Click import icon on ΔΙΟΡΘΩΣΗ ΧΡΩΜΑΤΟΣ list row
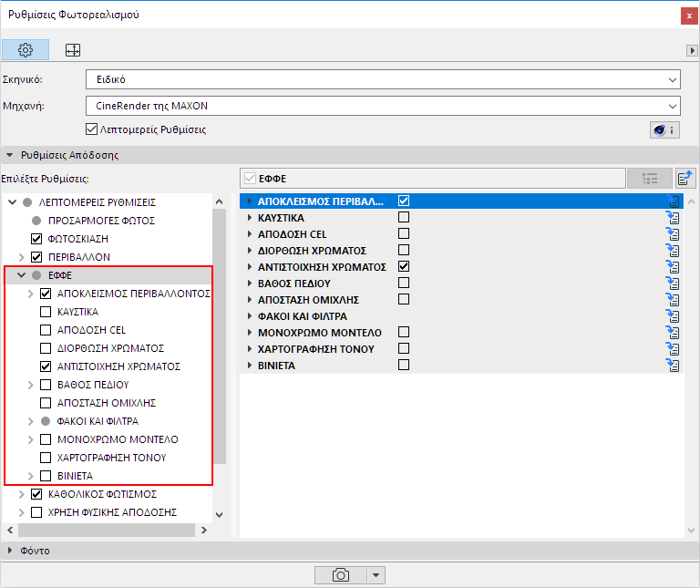700x588 pixels. point(673,250)
